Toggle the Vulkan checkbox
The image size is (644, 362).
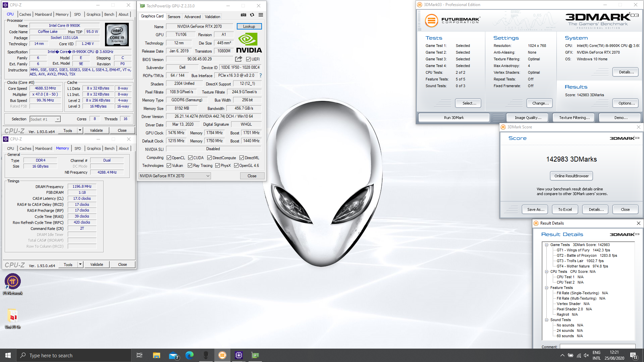click(169, 166)
